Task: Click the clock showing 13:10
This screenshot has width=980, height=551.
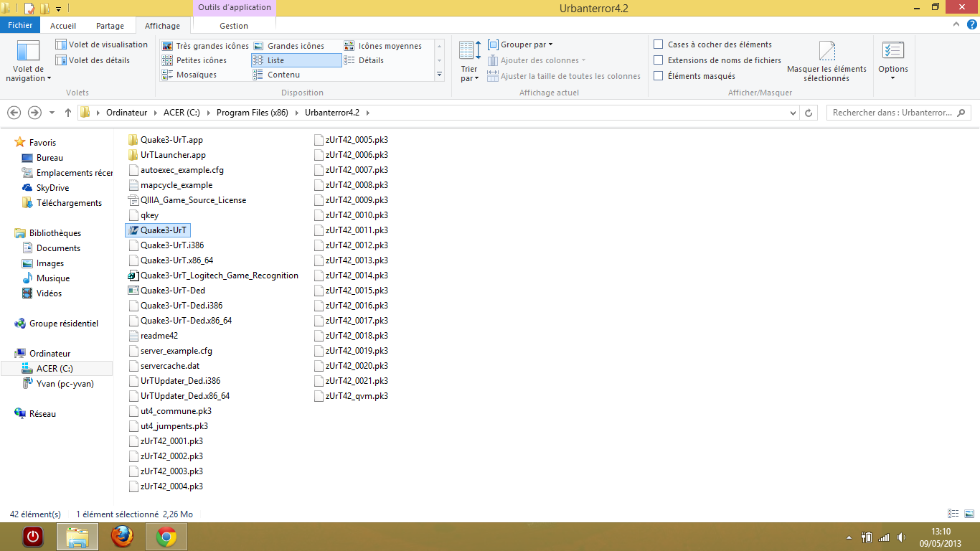Action: pyautogui.click(x=941, y=532)
